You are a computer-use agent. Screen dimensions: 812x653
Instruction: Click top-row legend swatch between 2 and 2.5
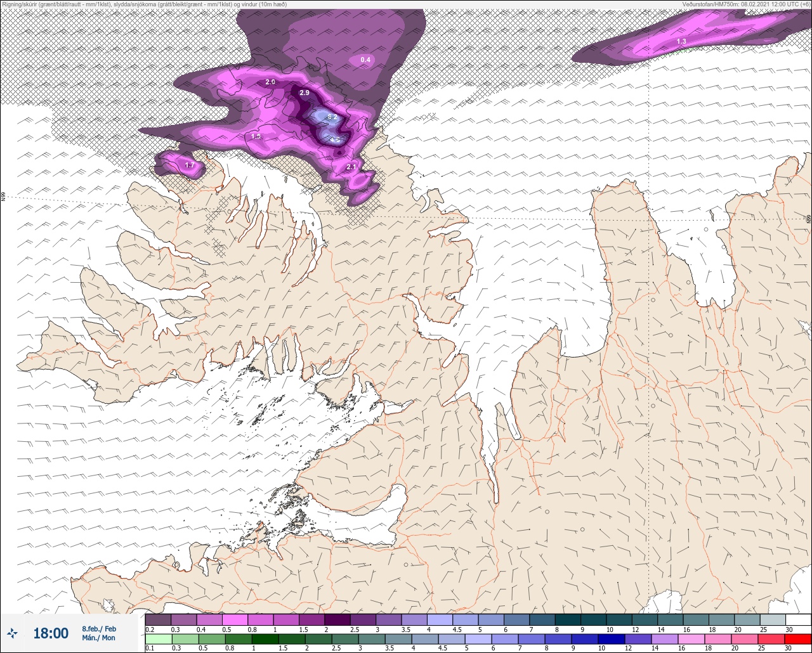tap(337, 620)
